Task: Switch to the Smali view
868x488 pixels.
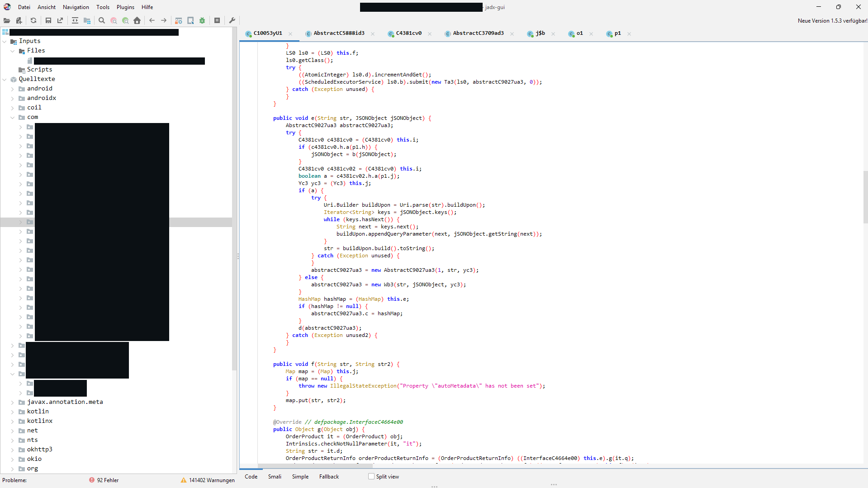Action: [x=275, y=476]
